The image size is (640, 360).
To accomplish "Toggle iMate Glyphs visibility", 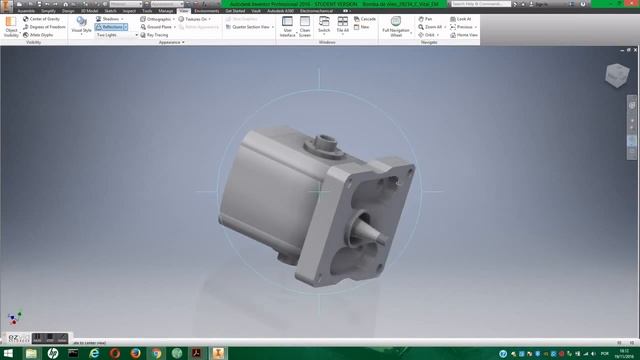I will coord(38,35).
